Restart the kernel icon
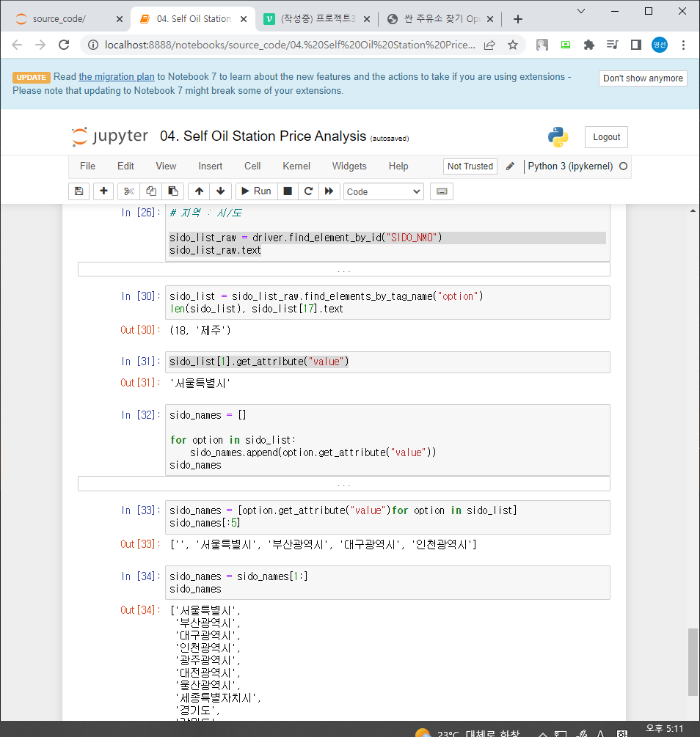Screen dimensions: 700x737 pos(309,191)
